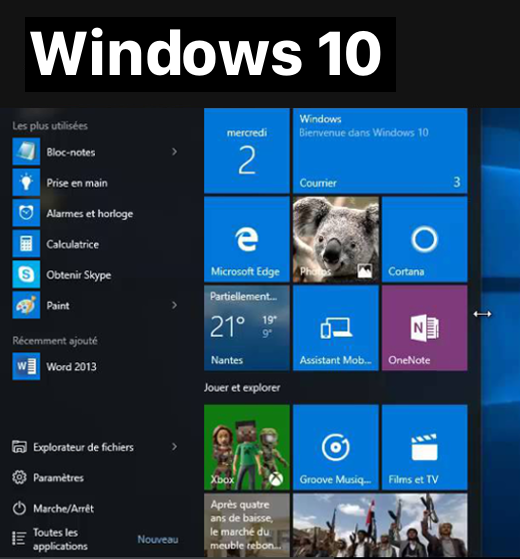Click the Jouer et explorer group heading
The image size is (520, 559).
(242, 388)
